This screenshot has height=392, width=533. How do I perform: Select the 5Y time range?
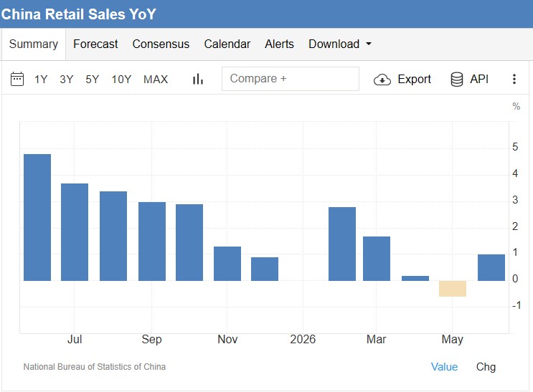(x=92, y=80)
